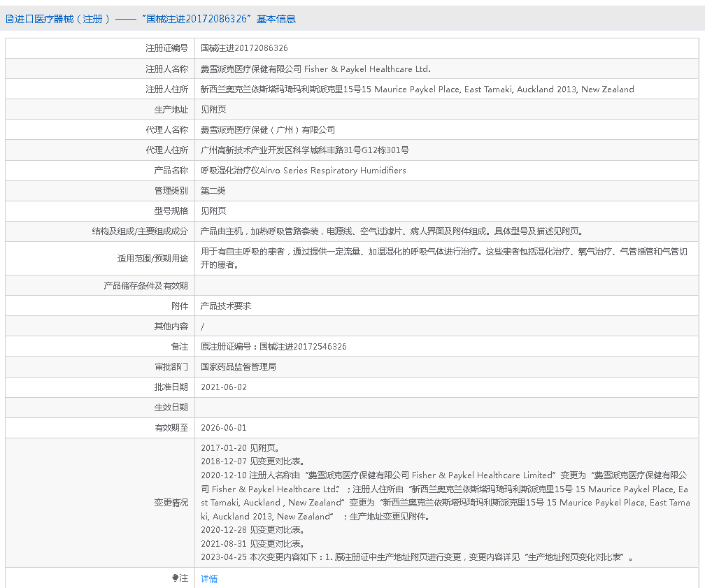The width and height of the screenshot is (705, 588).
Task: Select the 代理人名称 label
Action: 166,129
